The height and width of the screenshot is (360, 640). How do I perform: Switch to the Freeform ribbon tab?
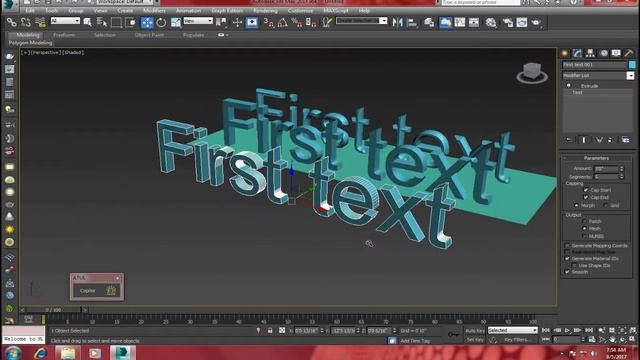[x=64, y=35]
